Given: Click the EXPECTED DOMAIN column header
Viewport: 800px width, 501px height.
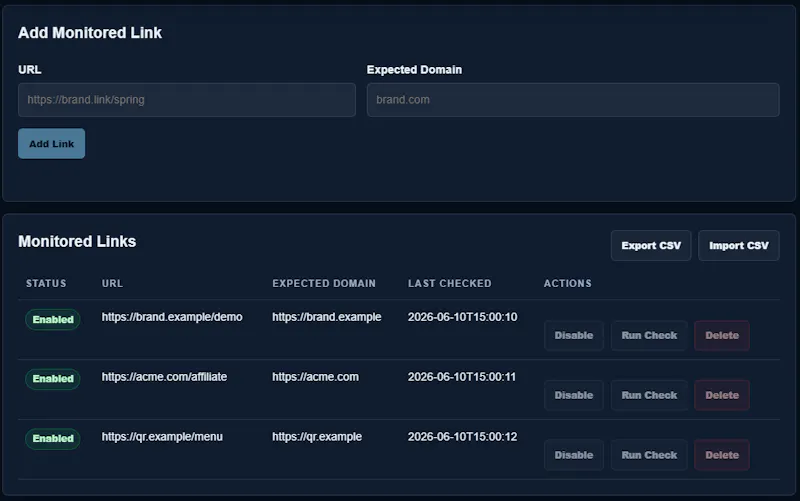Looking at the screenshot, I should pos(324,283).
